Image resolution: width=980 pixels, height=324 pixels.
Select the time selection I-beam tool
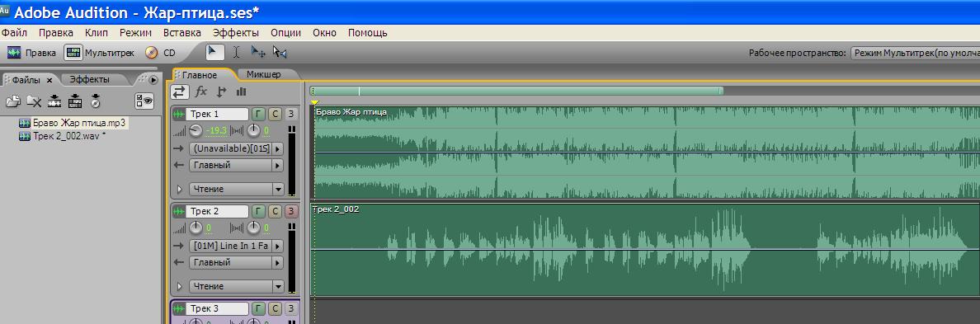tap(236, 53)
